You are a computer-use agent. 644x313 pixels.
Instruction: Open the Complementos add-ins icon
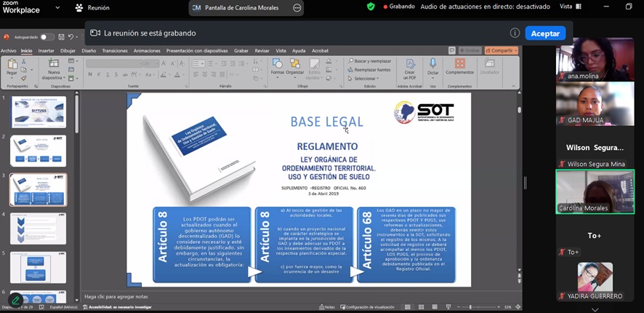coord(459,64)
